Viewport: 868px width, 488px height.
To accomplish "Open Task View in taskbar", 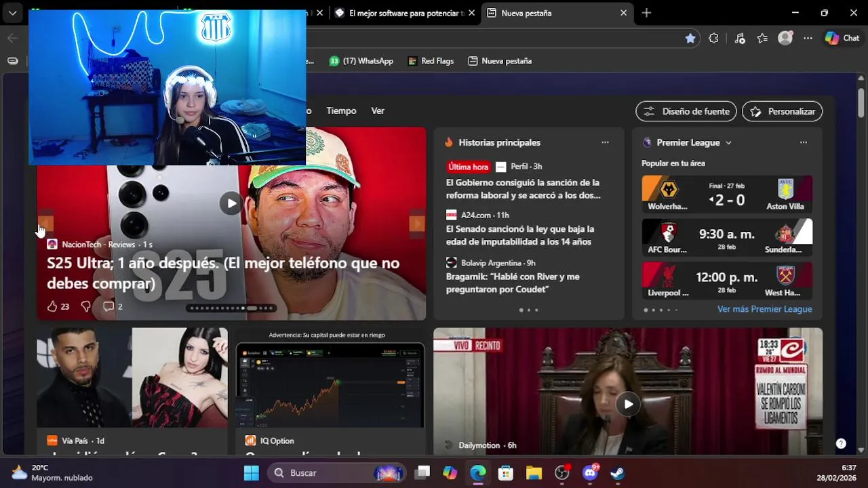I will click(422, 472).
